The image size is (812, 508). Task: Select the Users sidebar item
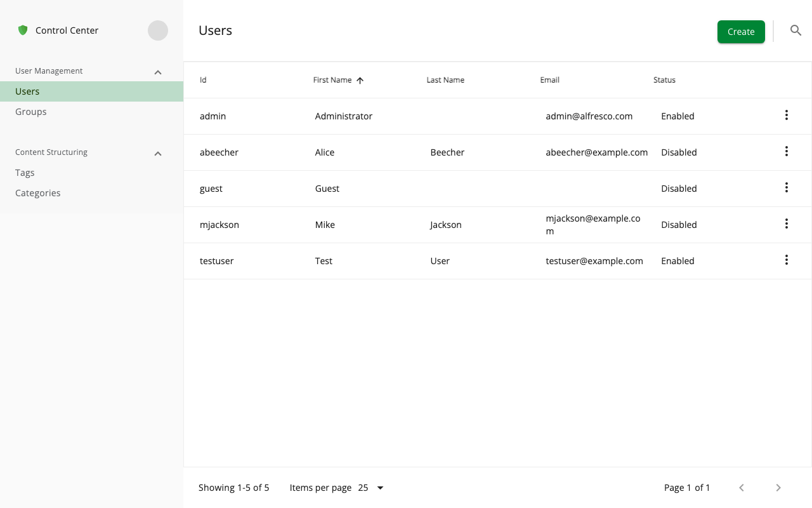point(27,91)
